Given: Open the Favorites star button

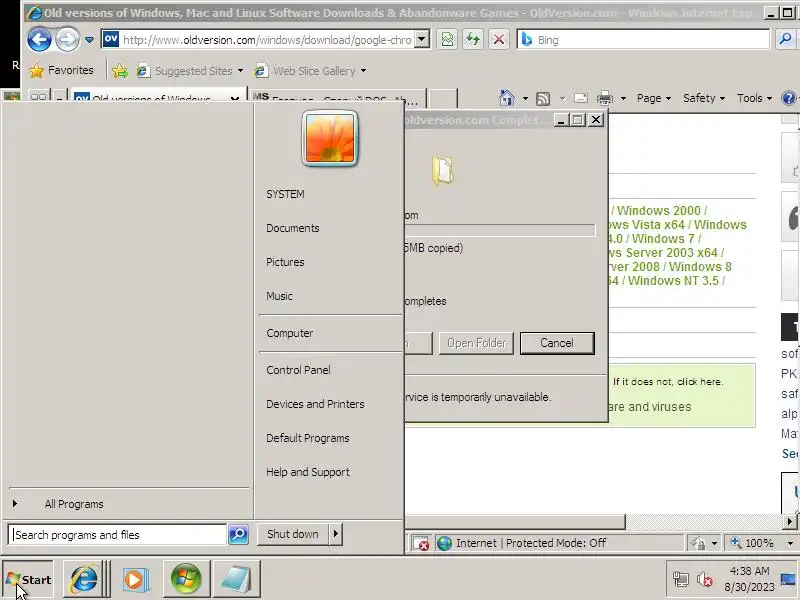Looking at the screenshot, I should click(62, 70).
